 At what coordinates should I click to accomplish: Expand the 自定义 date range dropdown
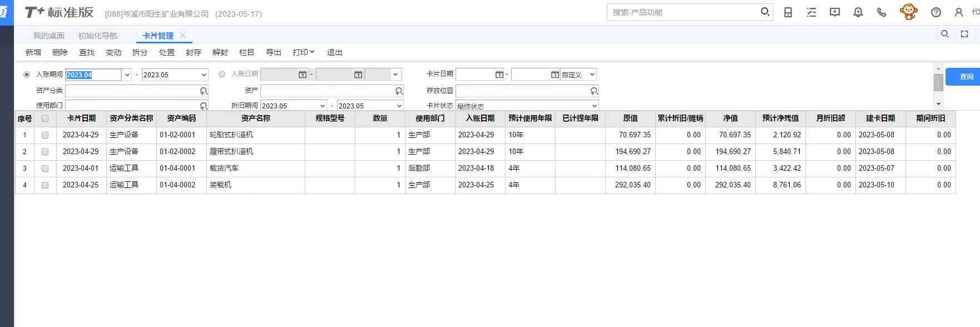point(592,75)
